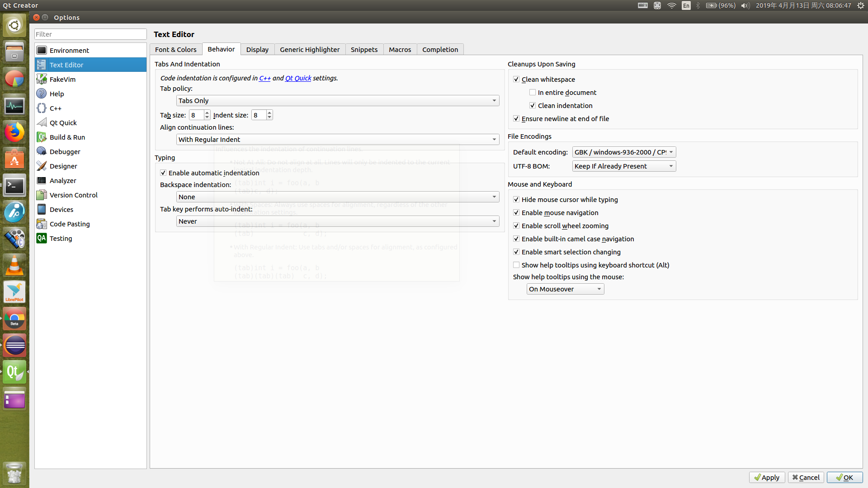Open Backspace indentation dropdown
The width and height of the screenshot is (868, 488).
[x=338, y=197]
